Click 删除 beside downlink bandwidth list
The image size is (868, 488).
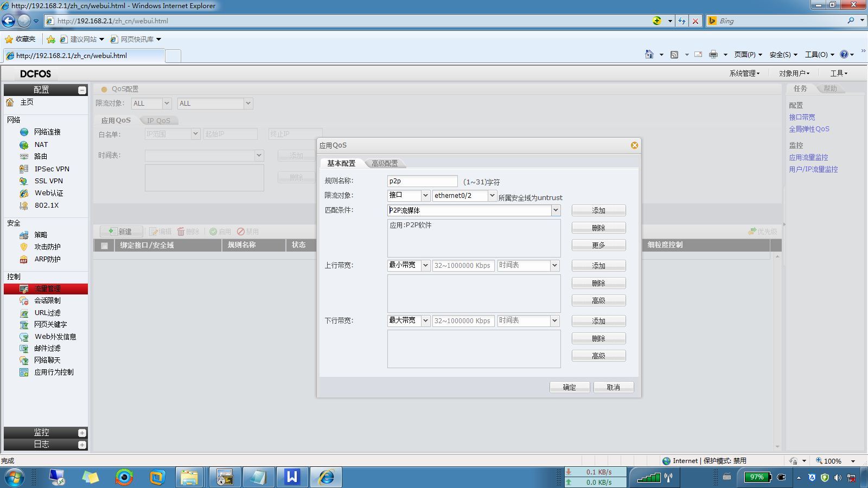point(598,338)
